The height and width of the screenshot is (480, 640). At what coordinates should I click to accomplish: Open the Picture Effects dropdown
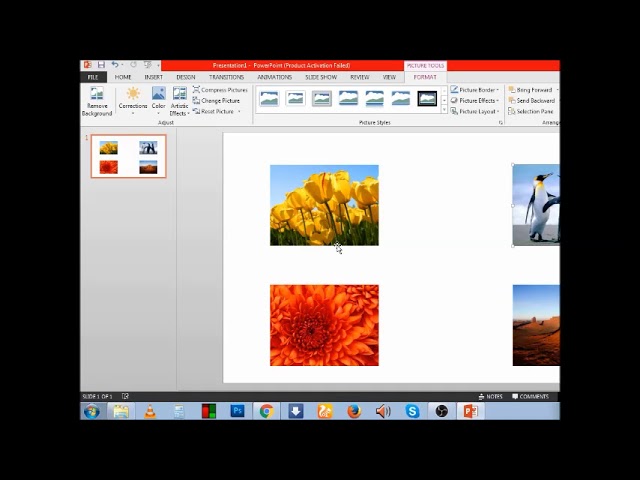tap(475, 100)
